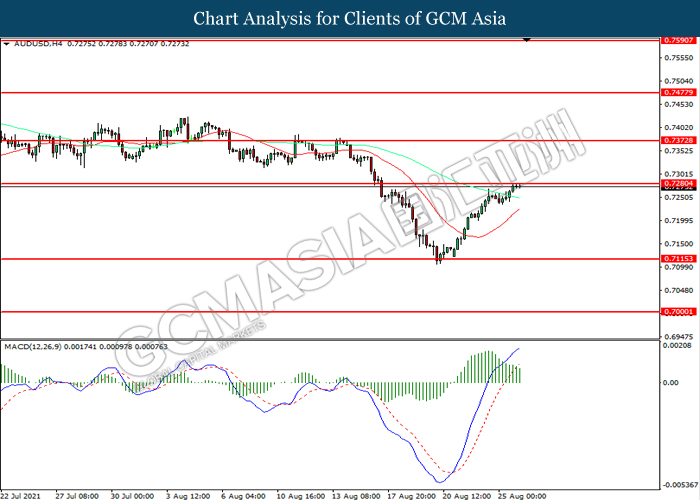Click the lowest candlestick near the 0.71153 line

[x=438, y=258]
